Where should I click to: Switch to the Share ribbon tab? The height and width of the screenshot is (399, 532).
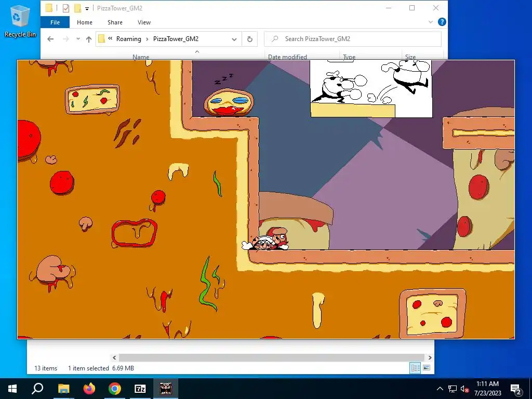pyautogui.click(x=115, y=22)
